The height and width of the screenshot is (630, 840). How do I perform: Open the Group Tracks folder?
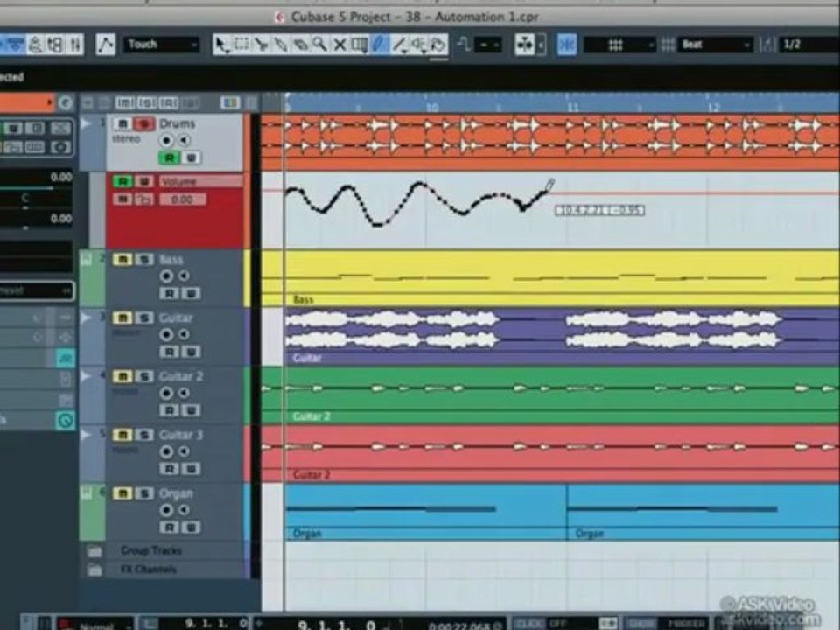(x=94, y=550)
